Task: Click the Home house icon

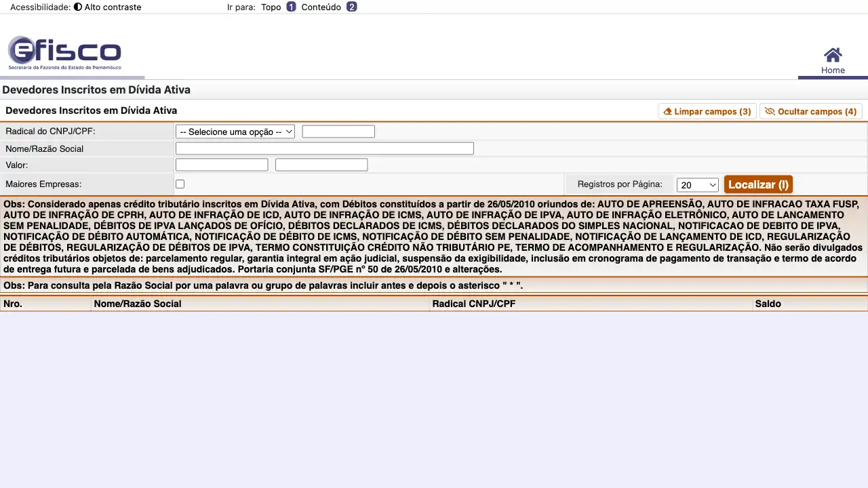Action: pyautogui.click(x=833, y=55)
